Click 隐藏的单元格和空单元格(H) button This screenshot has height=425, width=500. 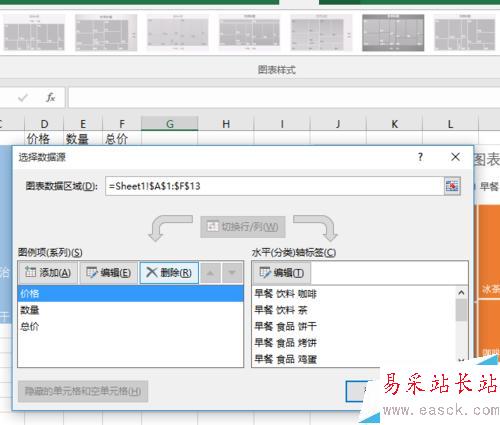point(83,391)
